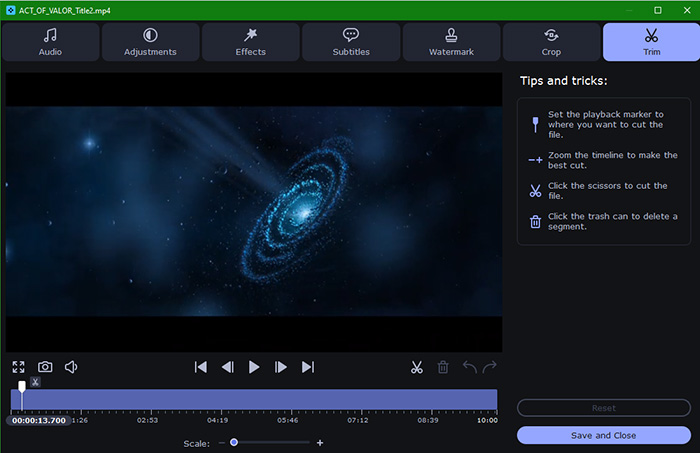
Task: Click the playback marker tip icon
Action: (535, 125)
